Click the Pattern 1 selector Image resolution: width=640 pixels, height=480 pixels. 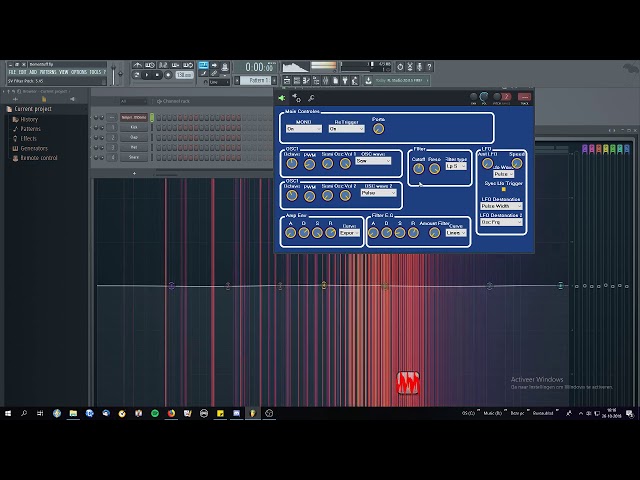point(256,80)
